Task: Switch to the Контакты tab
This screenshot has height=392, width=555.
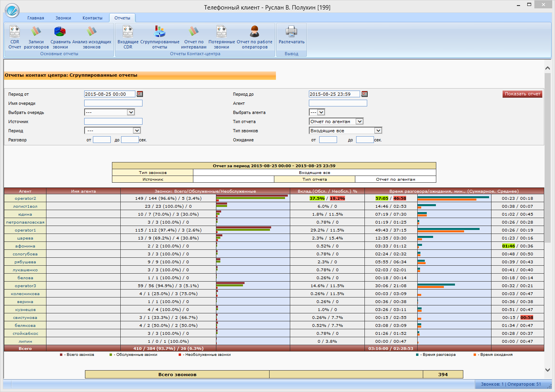Action: click(x=92, y=18)
